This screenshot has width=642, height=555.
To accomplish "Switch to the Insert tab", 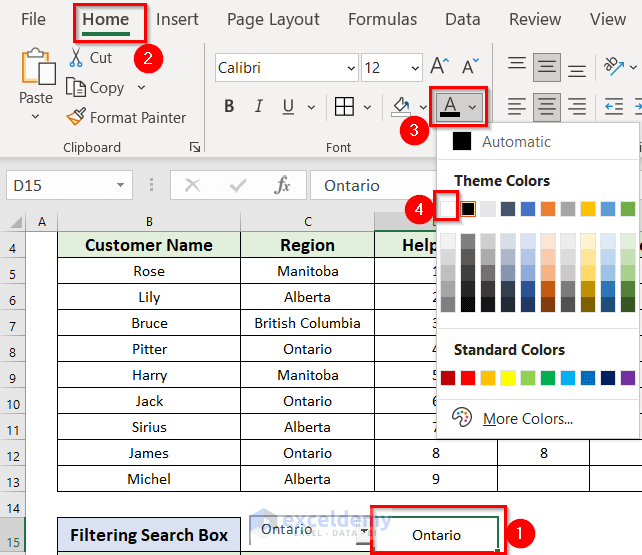I will pyautogui.click(x=177, y=19).
